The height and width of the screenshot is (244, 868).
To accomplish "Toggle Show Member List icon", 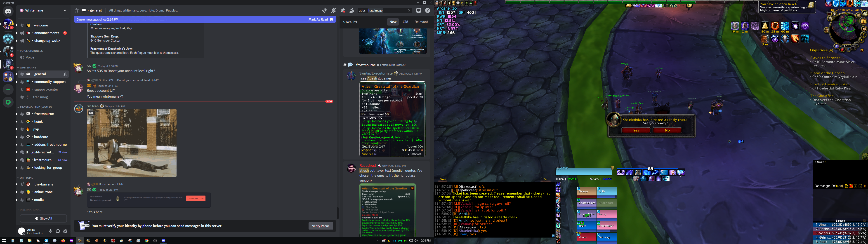I will (x=351, y=10).
